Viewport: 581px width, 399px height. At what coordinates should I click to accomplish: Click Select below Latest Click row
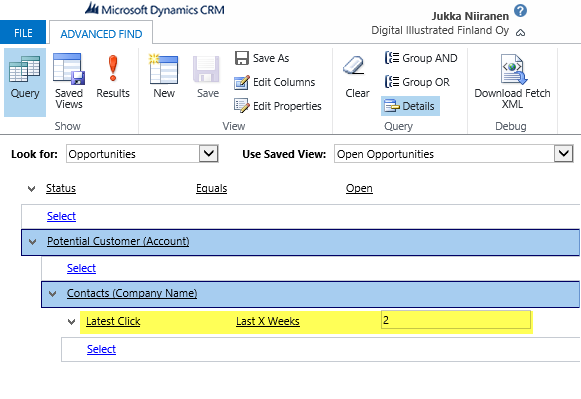click(x=101, y=349)
